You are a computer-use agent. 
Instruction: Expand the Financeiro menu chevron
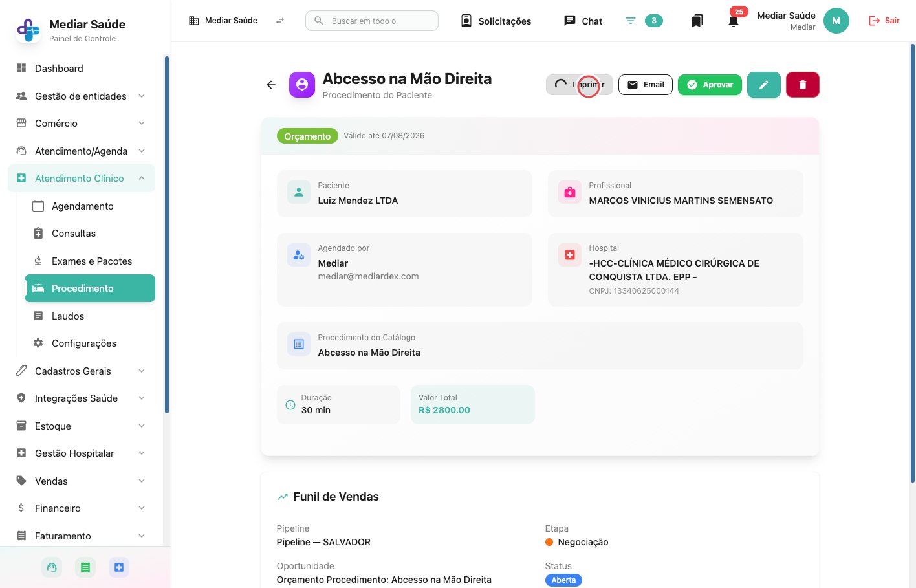[142, 508]
